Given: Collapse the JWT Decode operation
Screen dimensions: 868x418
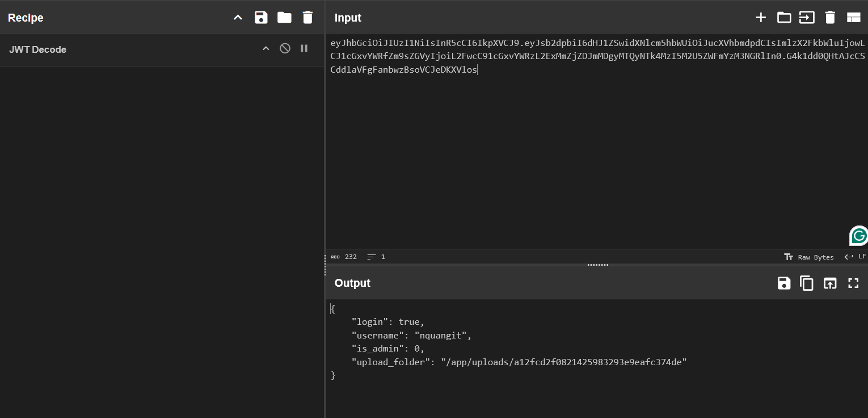Looking at the screenshot, I should click(266, 49).
